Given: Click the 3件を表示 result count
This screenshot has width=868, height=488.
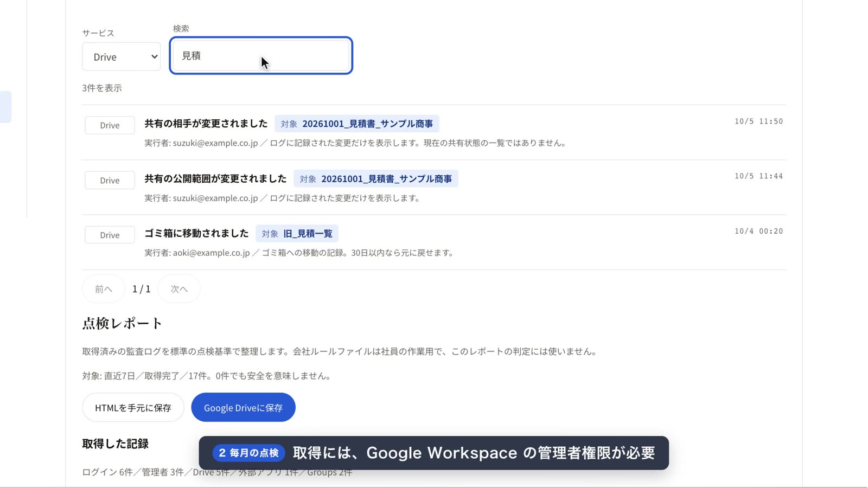Looking at the screenshot, I should point(102,88).
